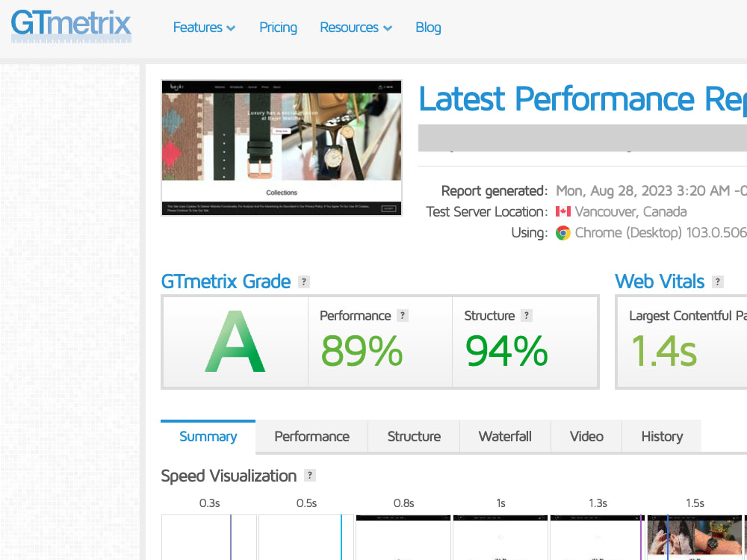Image resolution: width=747 pixels, height=560 pixels.
Task: Select the Summary tab
Action: [x=208, y=436]
